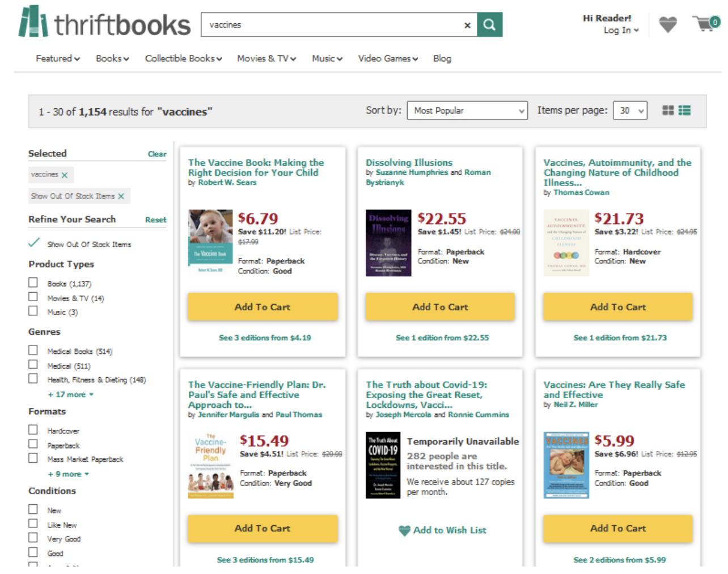728x574 pixels.
Task: Open Dissolving Illusions cover thumbnail
Action: tap(388, 243)
